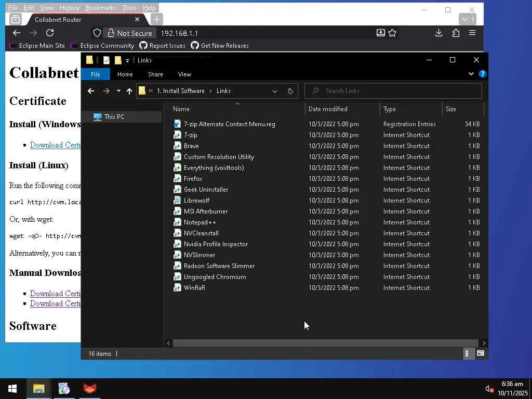The height and width of the screenshot is (399, 532).
Task: Open the Firefox hamburger application menu
Action: click(x=472, y=33)
